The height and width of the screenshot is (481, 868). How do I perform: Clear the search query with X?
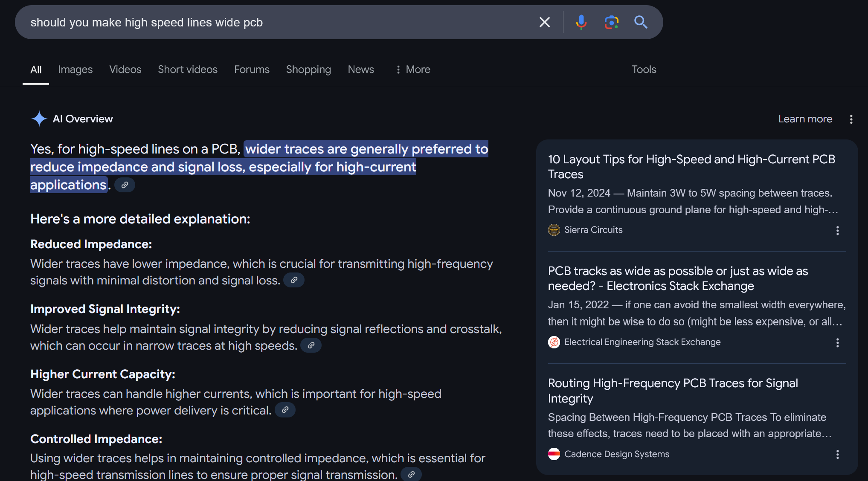tap(545, 22)
